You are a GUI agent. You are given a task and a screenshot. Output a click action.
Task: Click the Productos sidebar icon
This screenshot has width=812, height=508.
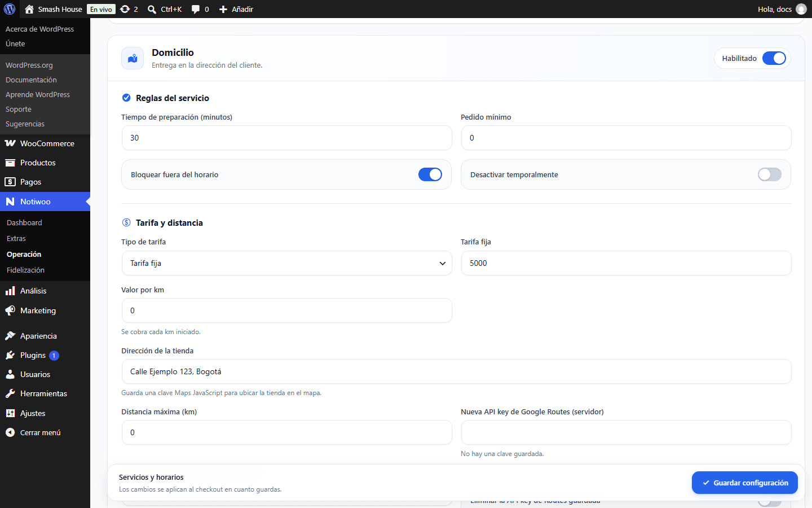10,163
